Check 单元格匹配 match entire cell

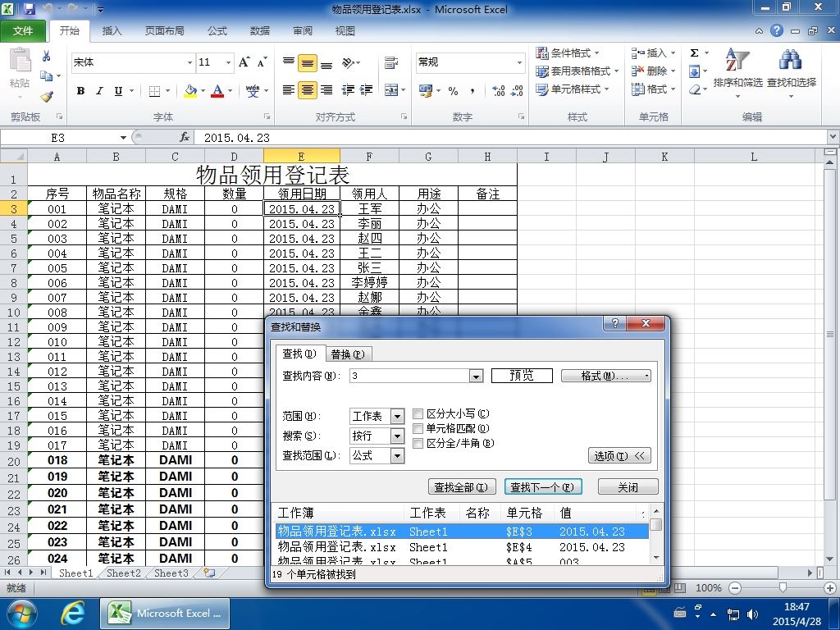418,428
